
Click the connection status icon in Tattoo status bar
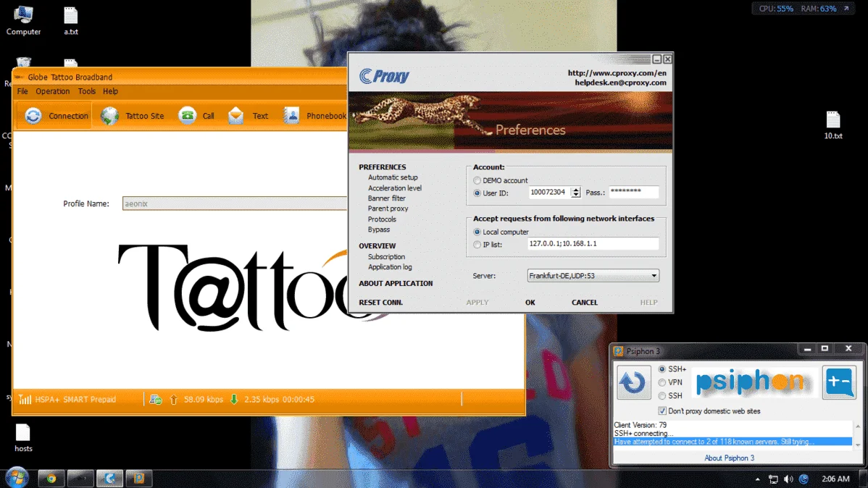pyautogui.click(x=156, y=400)
